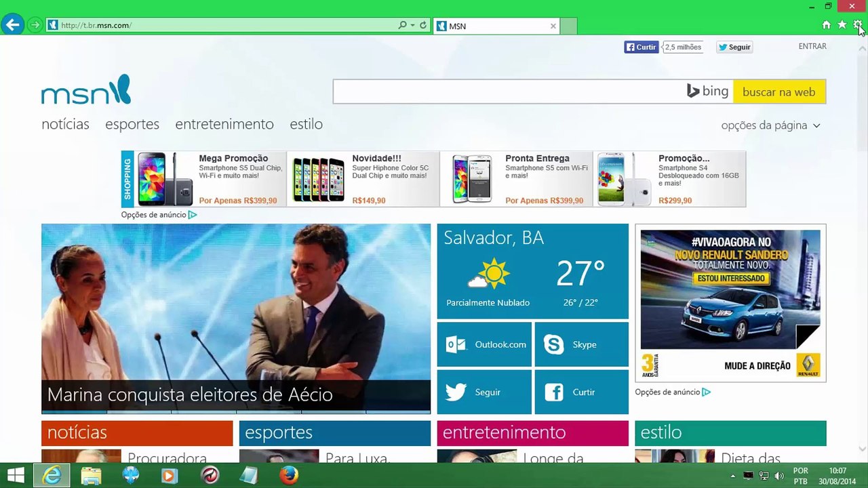868x488 pixels.
Task: Open the Mega Promoção shopping ad
Action: (211, 179)
